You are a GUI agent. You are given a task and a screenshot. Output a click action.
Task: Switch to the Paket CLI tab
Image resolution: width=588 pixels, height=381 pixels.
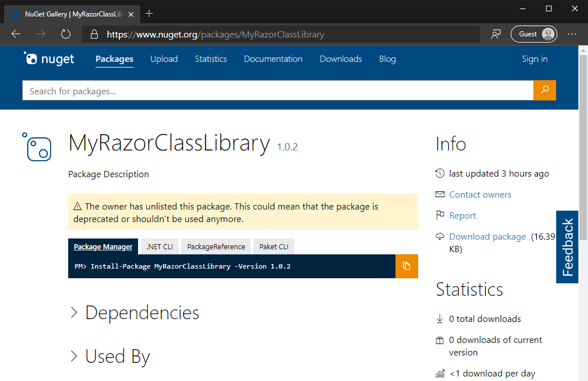pyautogui.click(x=274, y=246)
